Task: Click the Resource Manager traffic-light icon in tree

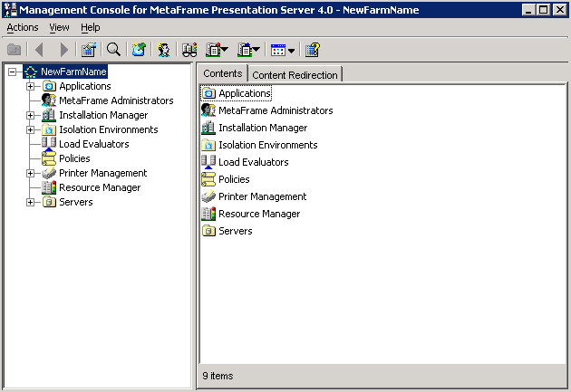Action: click(49, 187)
